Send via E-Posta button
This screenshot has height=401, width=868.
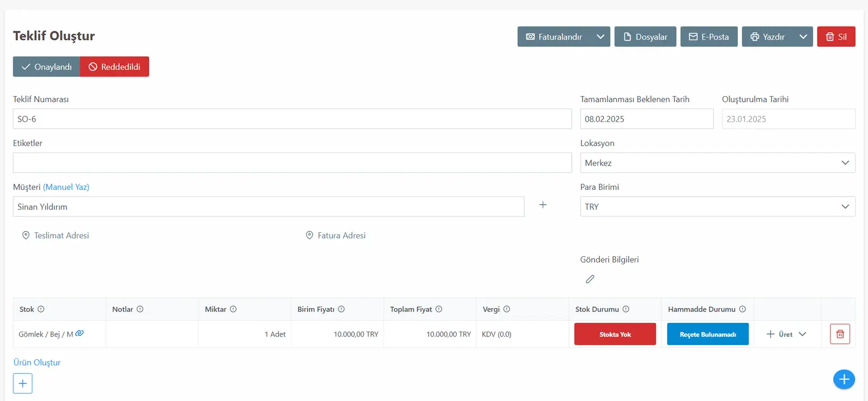(x=709, y=37)
